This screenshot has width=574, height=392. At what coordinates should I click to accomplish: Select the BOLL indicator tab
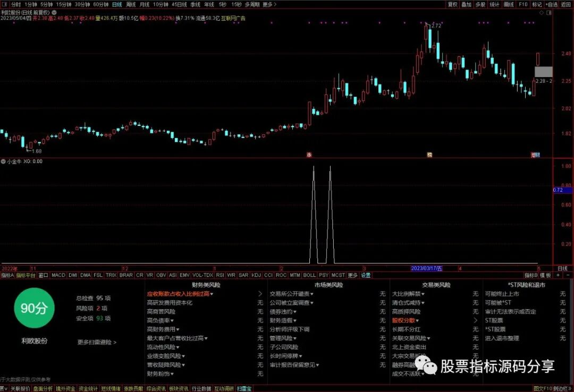click(x=309, y=275)
